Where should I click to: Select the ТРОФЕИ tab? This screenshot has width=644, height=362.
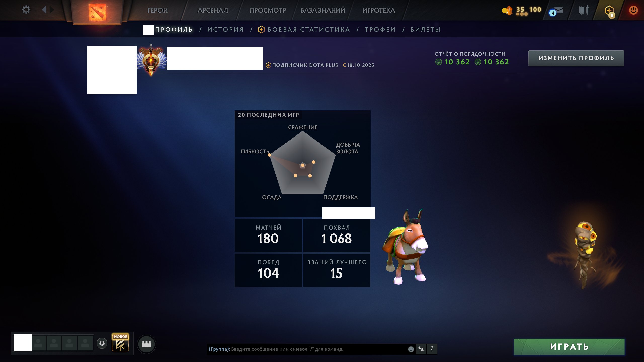[x=380, y=30]
